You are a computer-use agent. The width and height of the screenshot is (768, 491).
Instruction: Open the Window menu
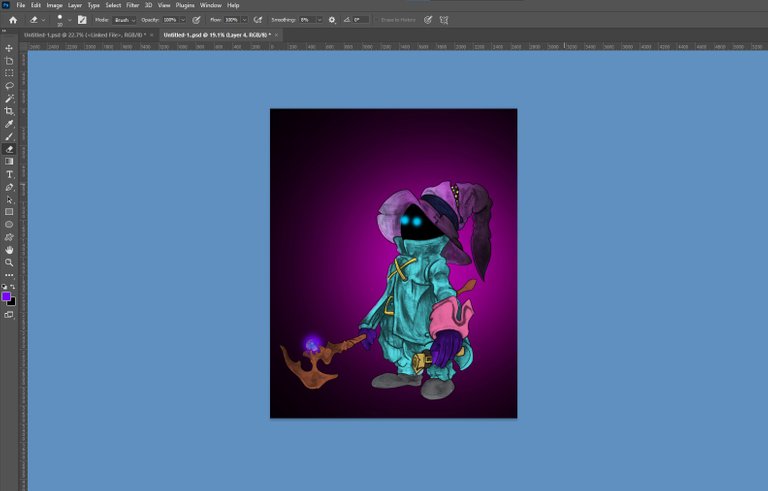211,5
